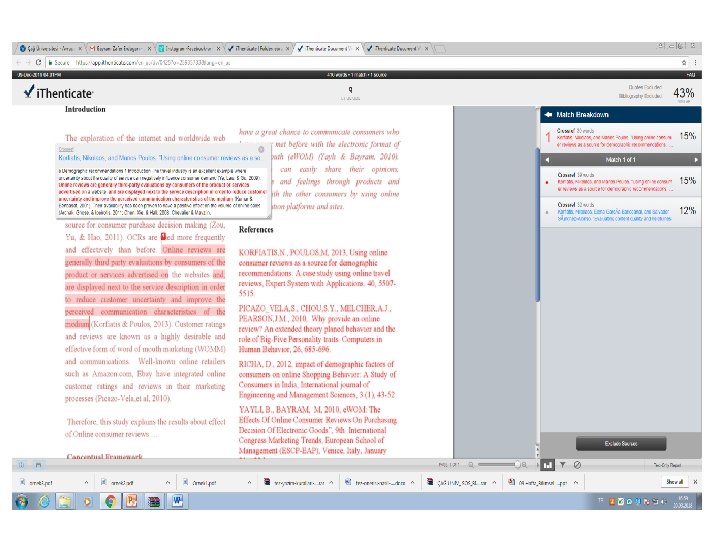Open Word from the taskbar
The width and height of the screenshot is (720, 540).
(x=177, y=502)
